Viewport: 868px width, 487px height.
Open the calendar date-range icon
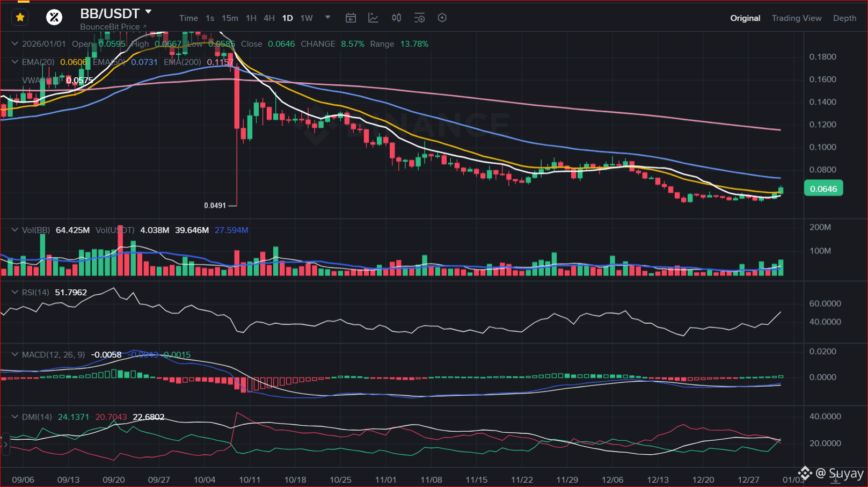point(351,18)
